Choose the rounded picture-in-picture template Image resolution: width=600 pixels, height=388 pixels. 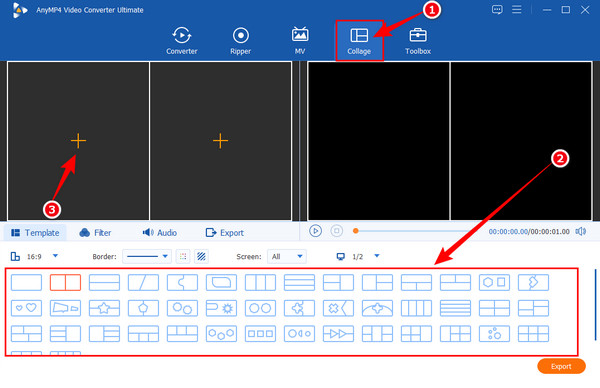click(222, 282)
